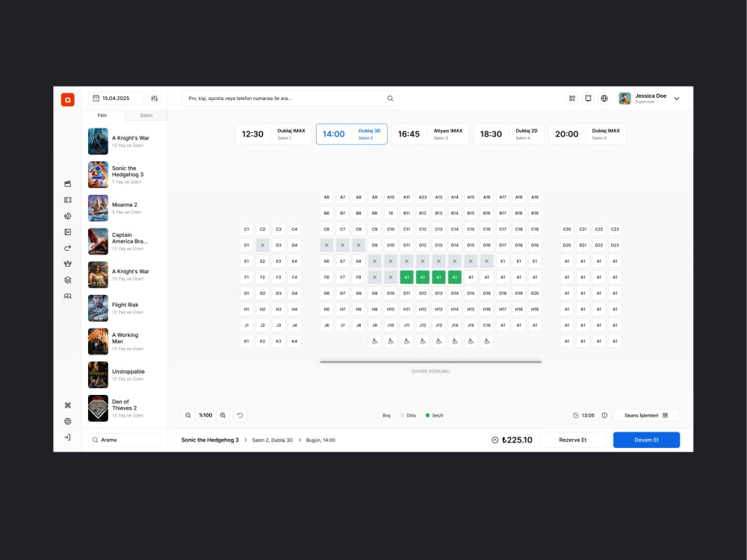Click Sonic the Hedgehog 3 breadcrumb

coord(210,440)
